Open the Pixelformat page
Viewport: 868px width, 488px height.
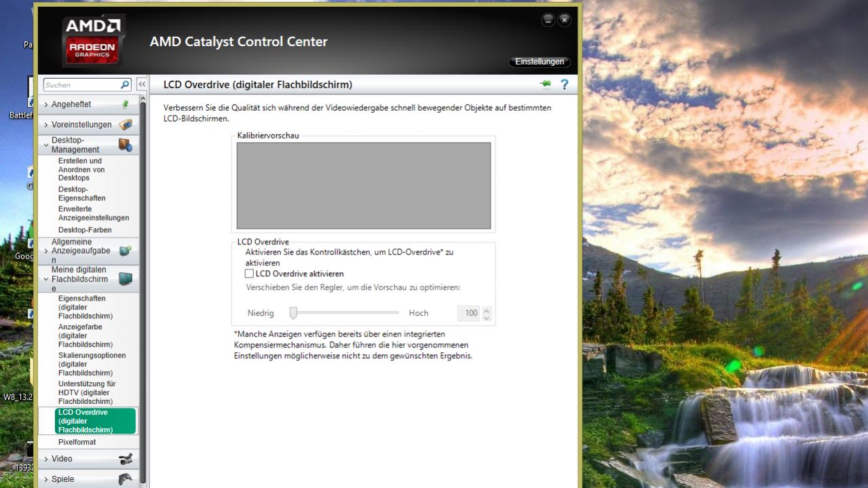77,442
